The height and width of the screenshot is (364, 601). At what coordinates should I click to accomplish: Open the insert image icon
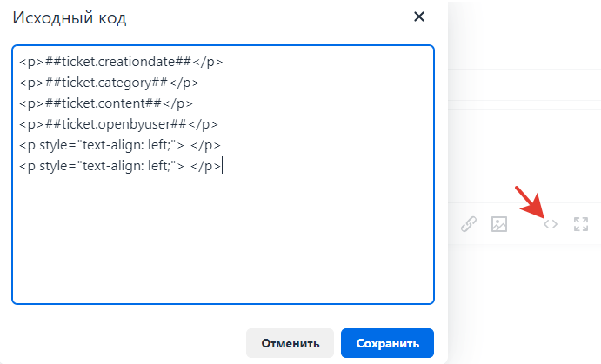[x=499, y=224]
